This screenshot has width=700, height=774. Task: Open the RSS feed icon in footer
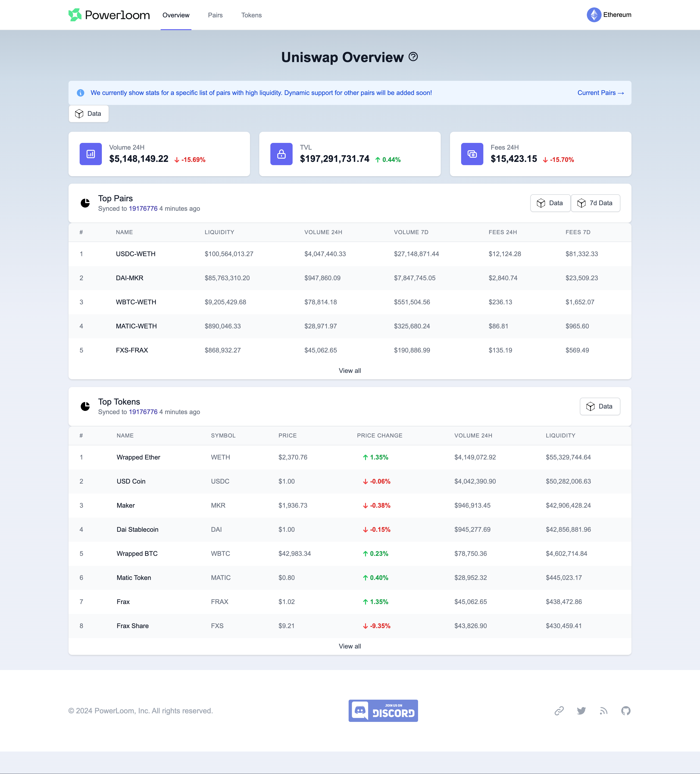pyautogui.click(x=604, y=711)
